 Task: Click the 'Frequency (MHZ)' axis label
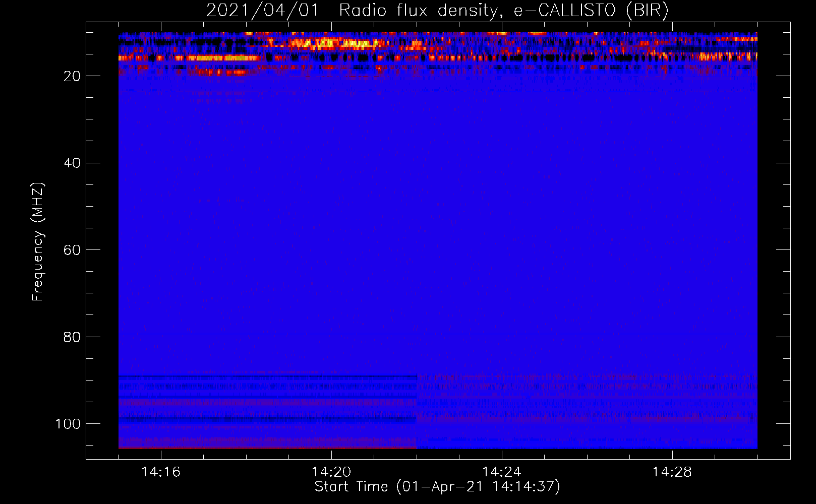(x=38, y=242)
